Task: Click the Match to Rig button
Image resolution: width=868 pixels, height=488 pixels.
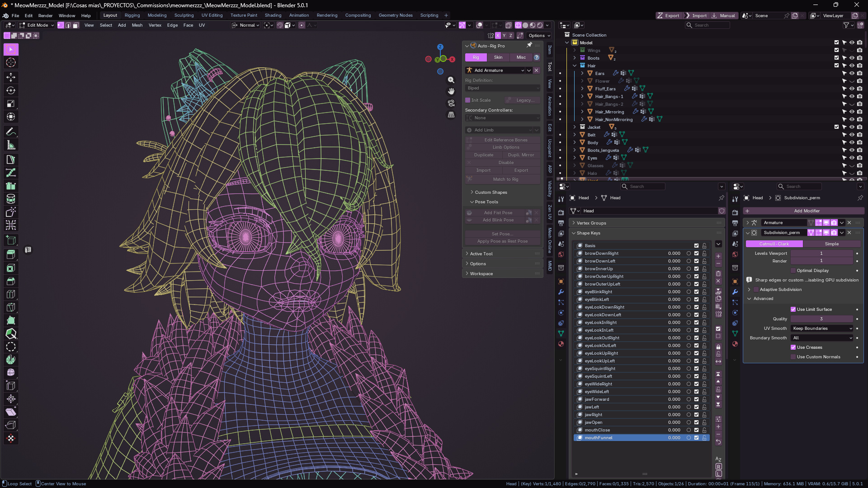Action: (x=505, y=179)
